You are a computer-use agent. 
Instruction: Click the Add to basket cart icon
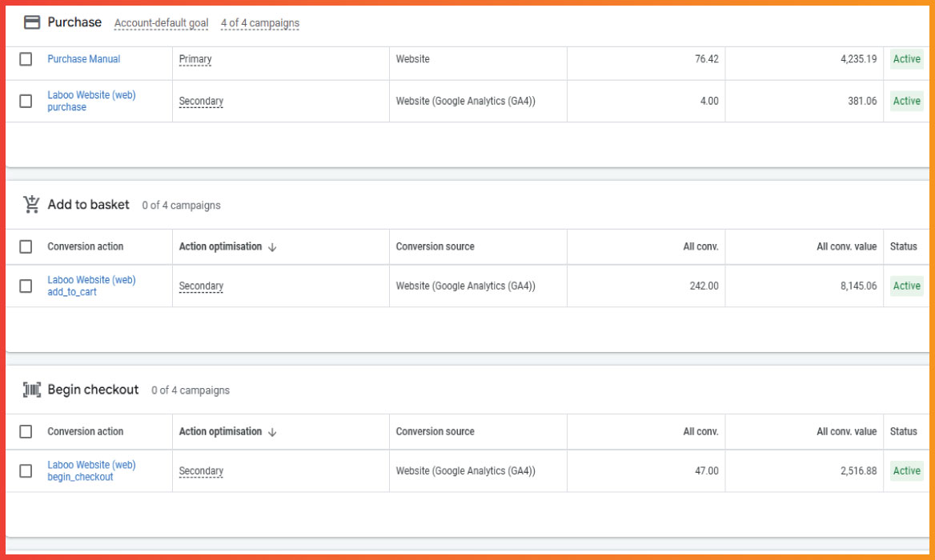tap(32, 204)
